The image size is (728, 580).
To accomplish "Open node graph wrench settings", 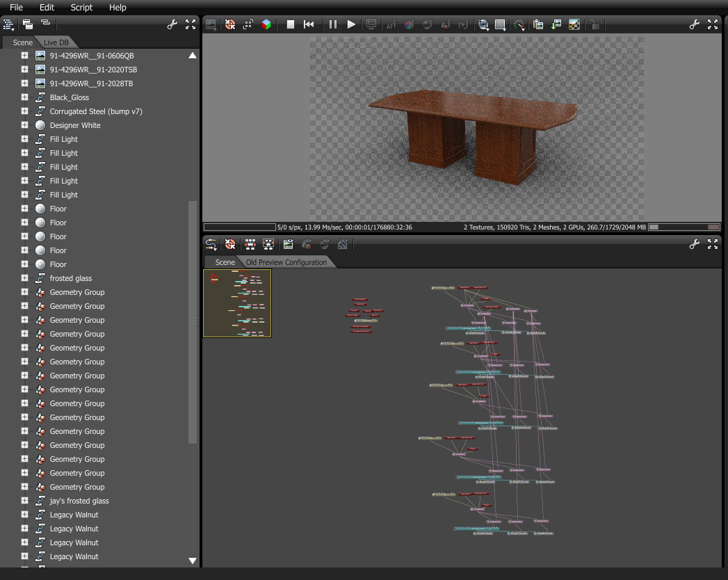I will click(694, 244).
